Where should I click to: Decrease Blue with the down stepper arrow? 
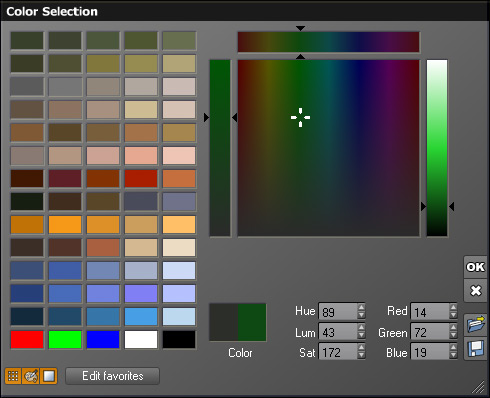tap(453, 355)
